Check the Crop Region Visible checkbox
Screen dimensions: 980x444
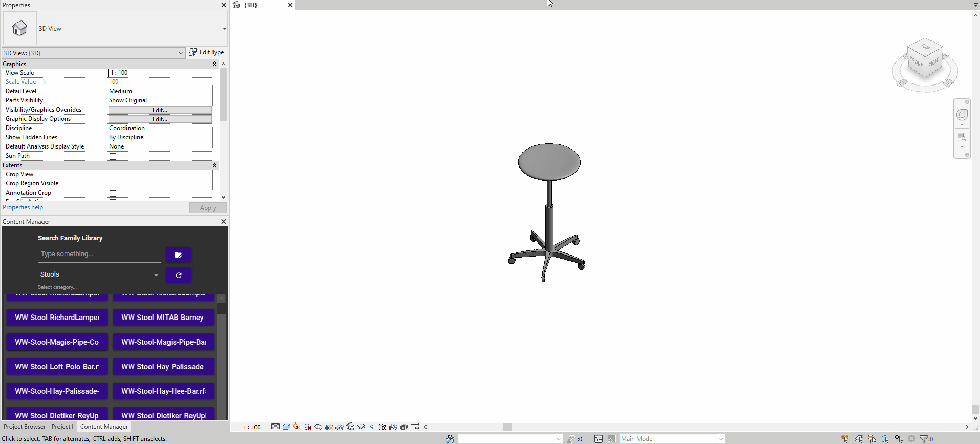pyautogui.click(x=113, y=184)
